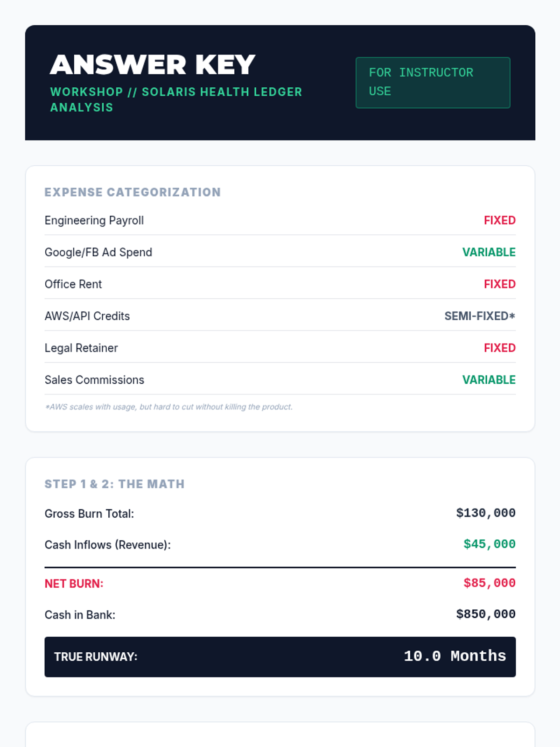This screenshot has width=560, height=747.
Task: Select the Gross Burn Total value $130,000
Action: point(485,513)
